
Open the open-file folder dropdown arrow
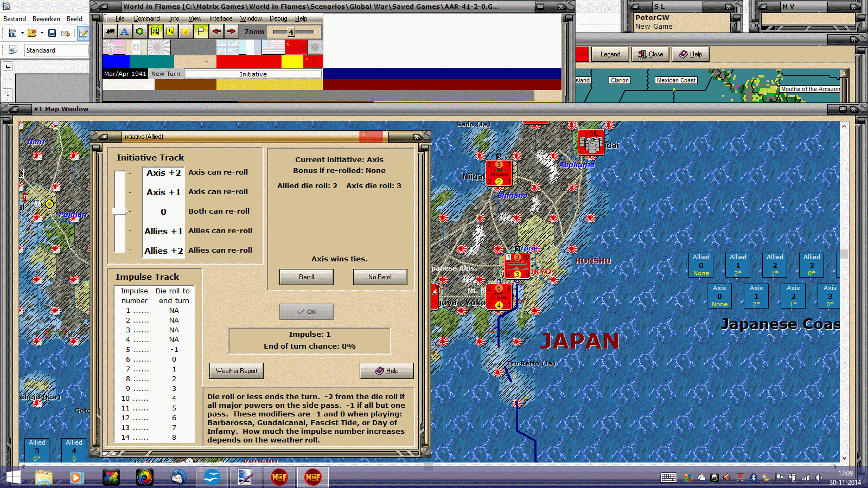point(41,33)
